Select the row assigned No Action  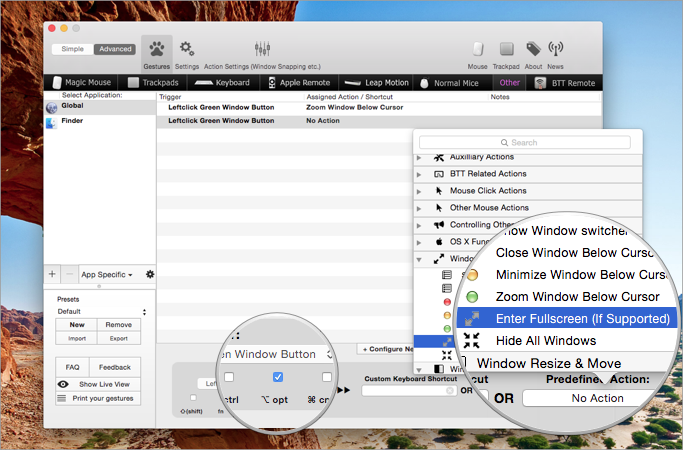click(379, 121)
